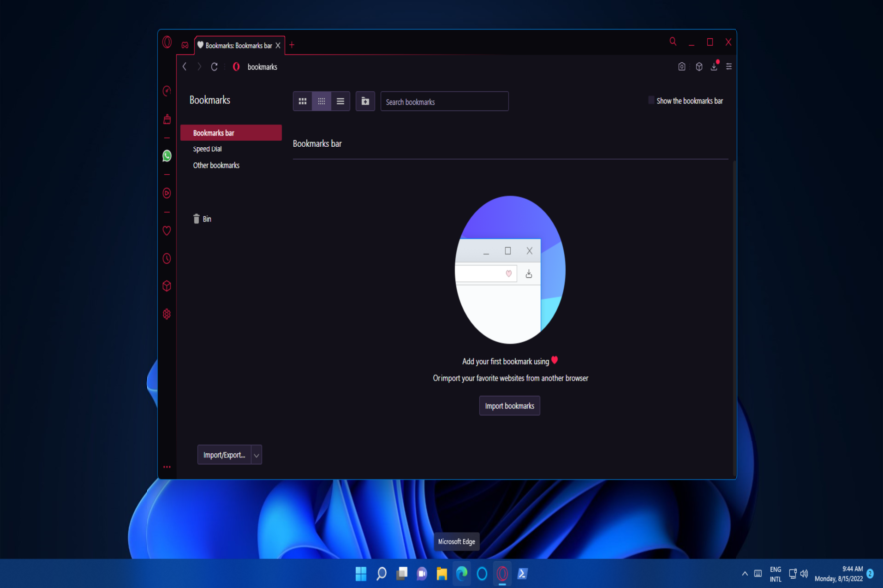Select the Other bookmarks folder
The image size is (883, 588).
click(x=216, y=166)
